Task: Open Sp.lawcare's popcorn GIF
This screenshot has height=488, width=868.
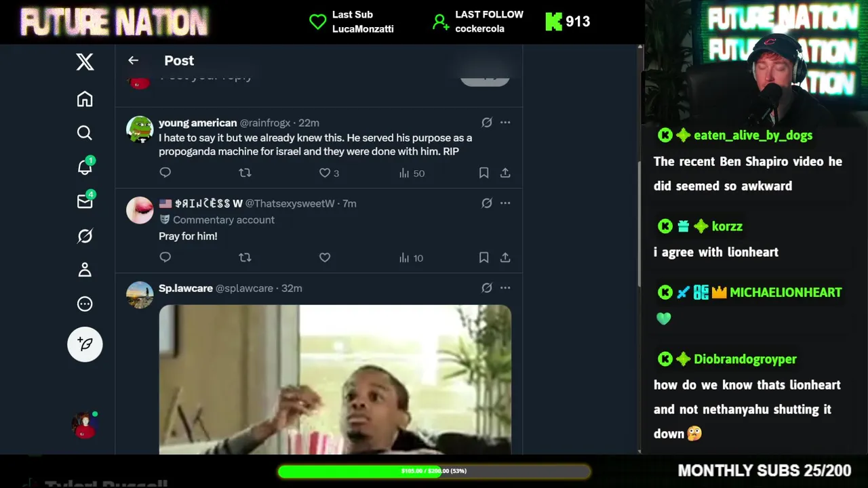Action: (335, 380)
